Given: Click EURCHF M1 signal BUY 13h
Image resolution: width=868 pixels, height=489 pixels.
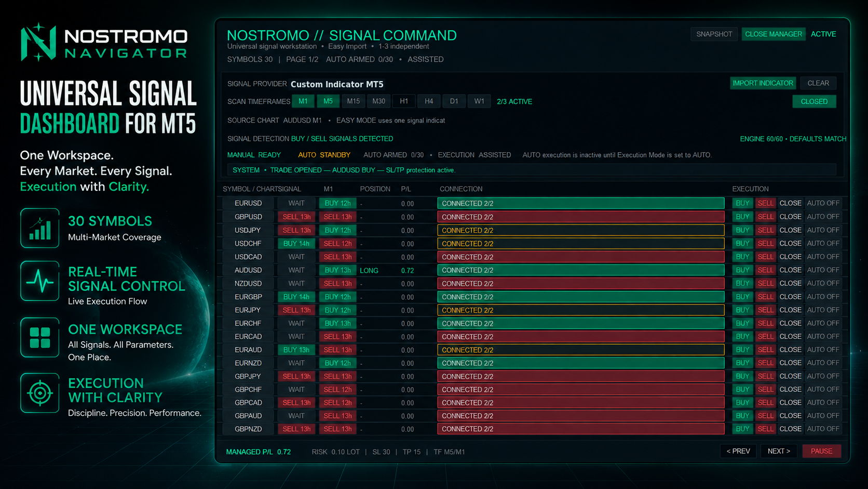Looking at the screenshot, I should point(337,323).
